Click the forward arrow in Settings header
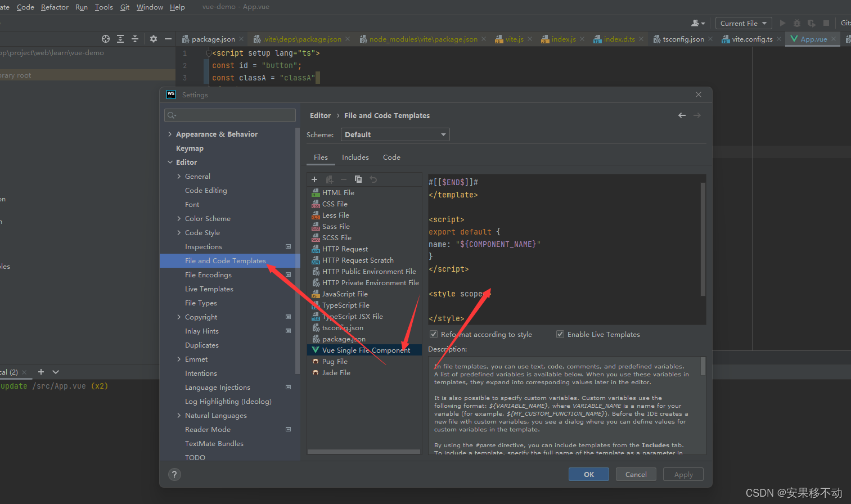Screen dimensions: 851x504 click(697, 115)
